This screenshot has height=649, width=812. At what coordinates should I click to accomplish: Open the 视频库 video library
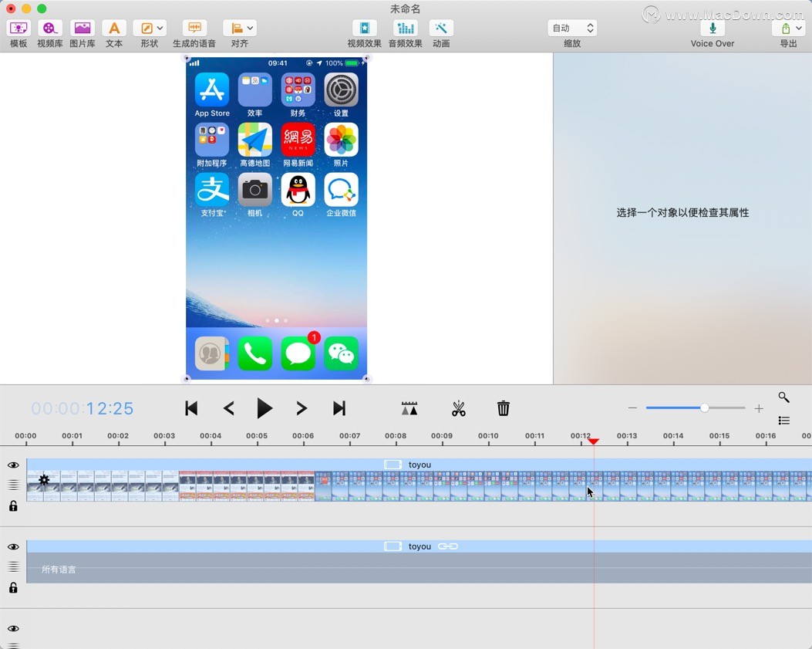point(49,29)
